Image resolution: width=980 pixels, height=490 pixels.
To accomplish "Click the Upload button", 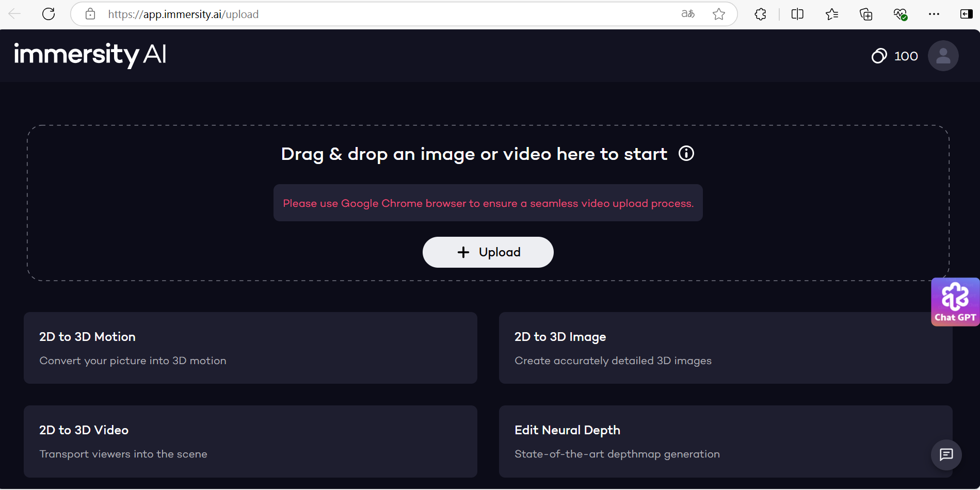I will (488, 252).
